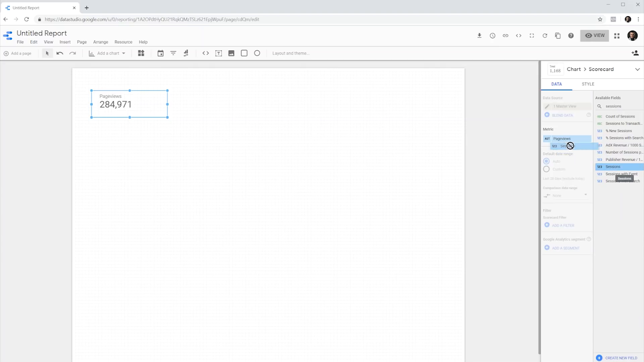
Task: Expand the Chart > Scorecard type chevron
Action: coord(638,69)
